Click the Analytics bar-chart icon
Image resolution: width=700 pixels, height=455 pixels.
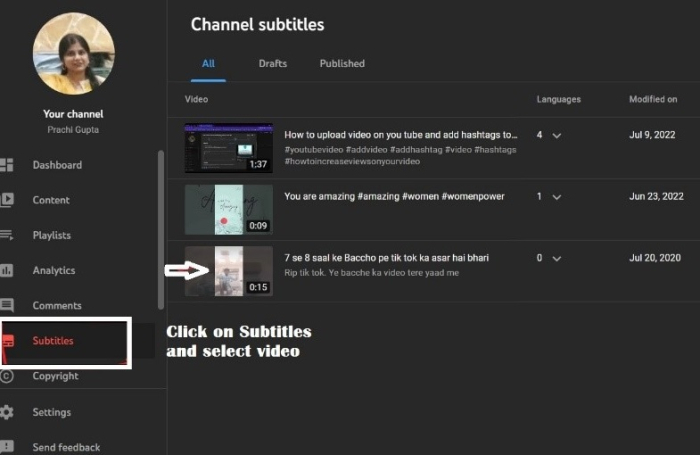pyautogui.click(x=6, y=270)
